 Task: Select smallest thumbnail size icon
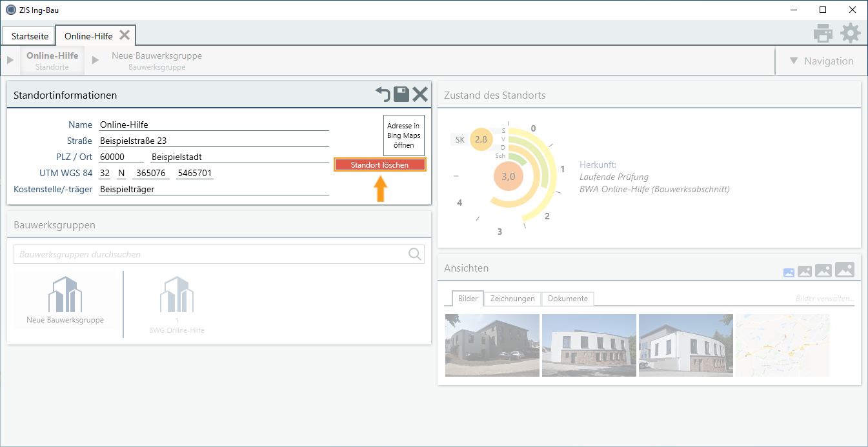tap(789, 272)
